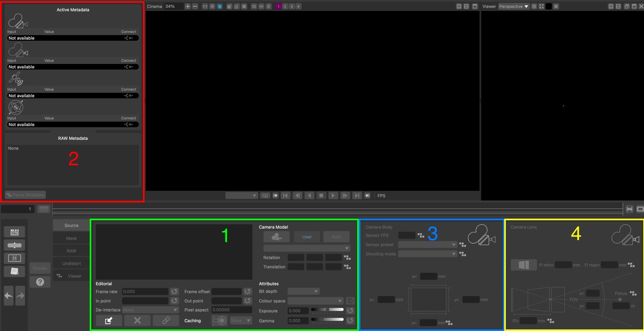Select Cinema view layout 3
Screen dimensions: 644x331
[x=292, y=6]
